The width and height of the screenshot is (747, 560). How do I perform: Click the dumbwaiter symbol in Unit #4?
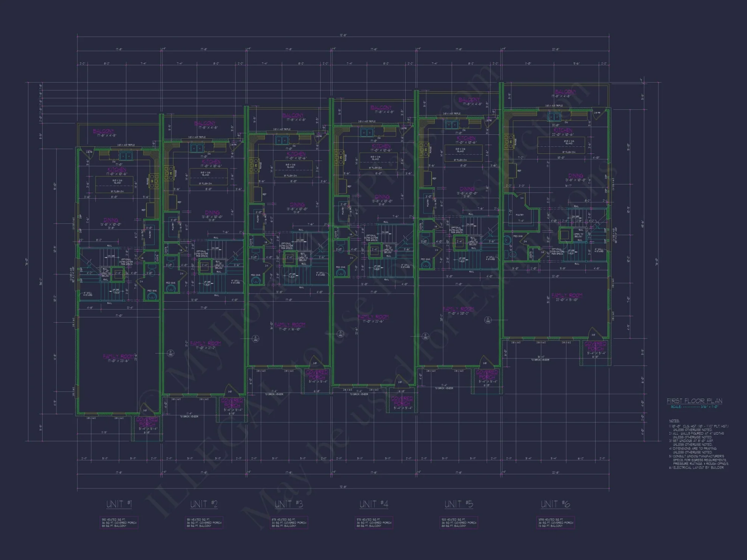click(x=376, y=251)
